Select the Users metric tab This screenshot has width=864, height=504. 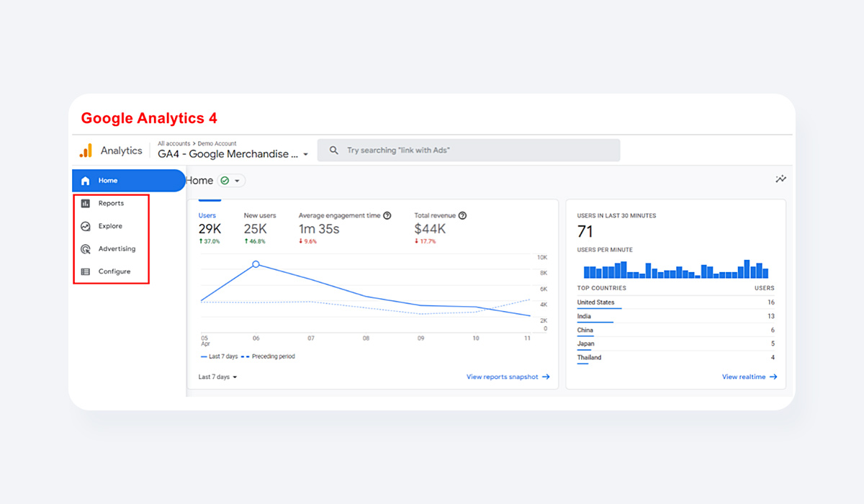pyautogui.click(x=210, y=228)
